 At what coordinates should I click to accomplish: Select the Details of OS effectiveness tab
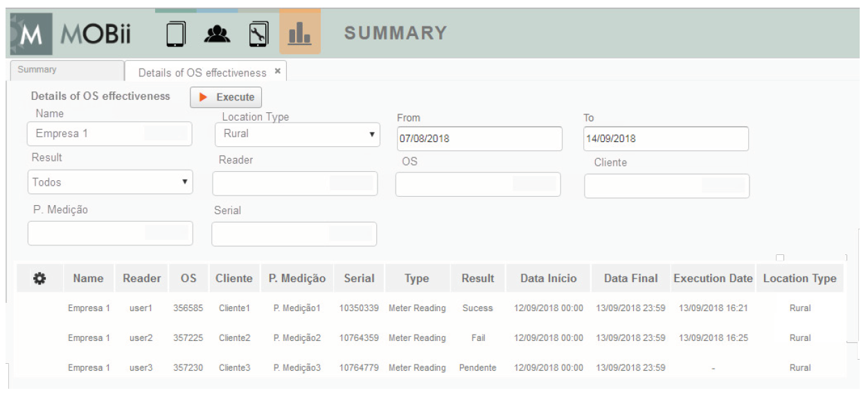(x=202, y=72)
